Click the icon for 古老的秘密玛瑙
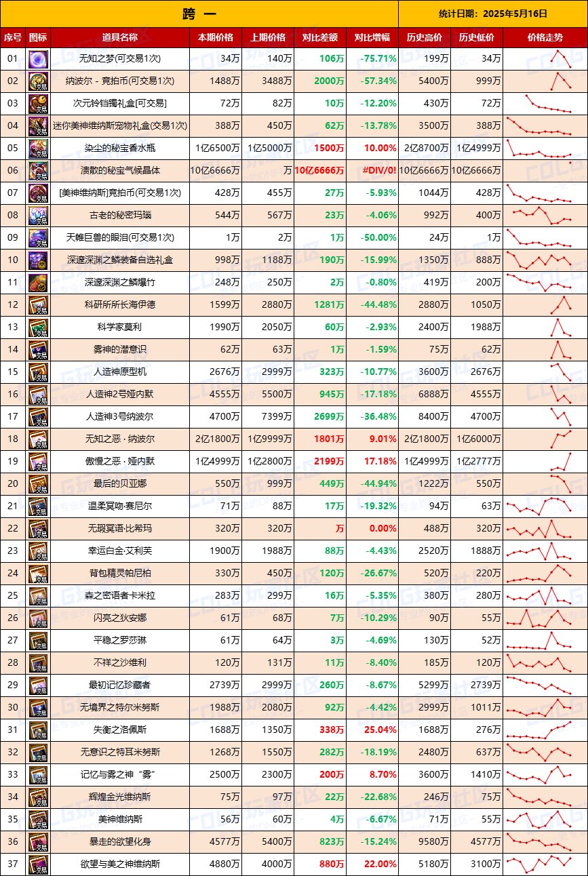This screenshot has width=588, height=876. coord(38,216)
